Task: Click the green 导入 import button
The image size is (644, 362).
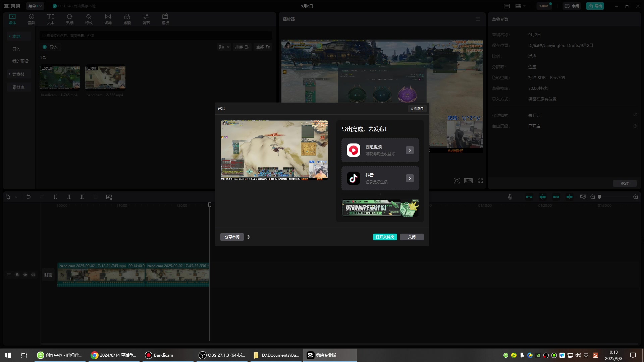Action: pyautogui.click(x=50, y=47)
